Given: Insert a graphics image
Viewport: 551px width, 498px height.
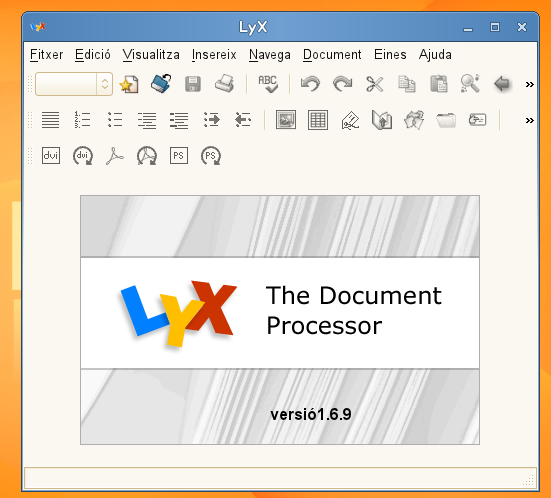Looking at the screenshot, I should 286,120.
